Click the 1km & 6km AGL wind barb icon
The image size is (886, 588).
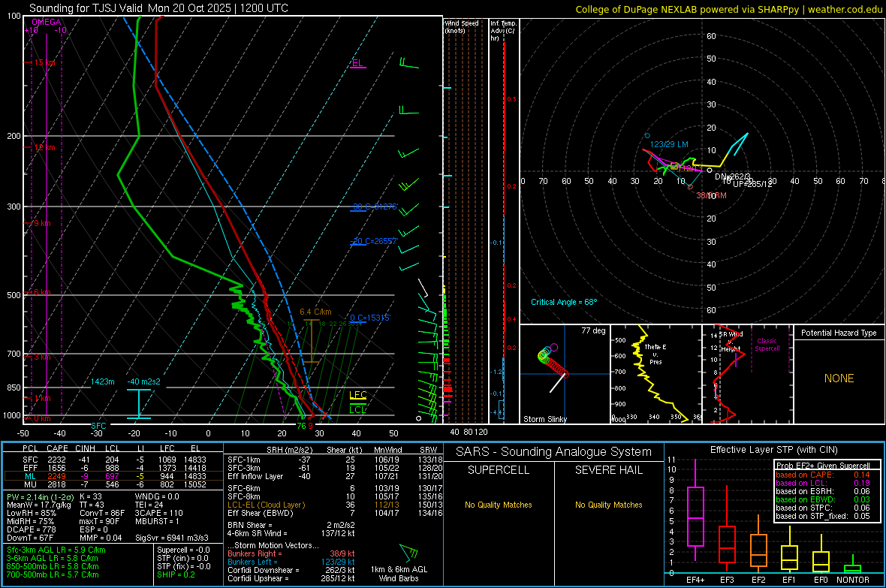coord(408,553)
